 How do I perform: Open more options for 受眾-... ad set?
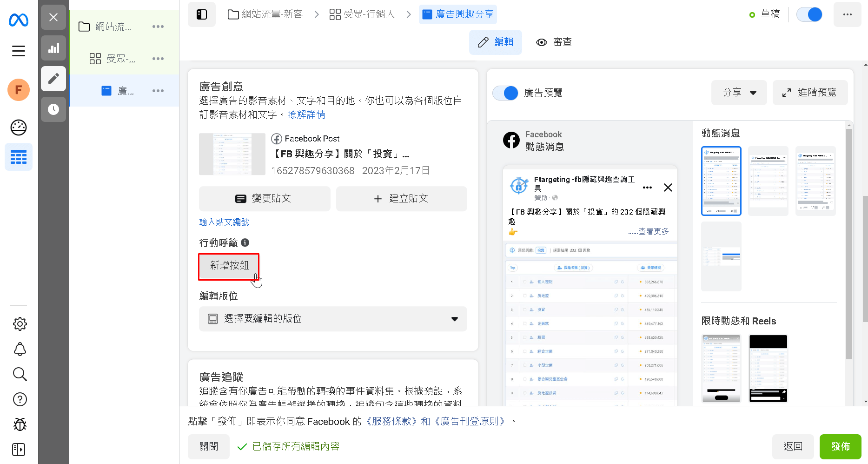click(x=158, y=59)
